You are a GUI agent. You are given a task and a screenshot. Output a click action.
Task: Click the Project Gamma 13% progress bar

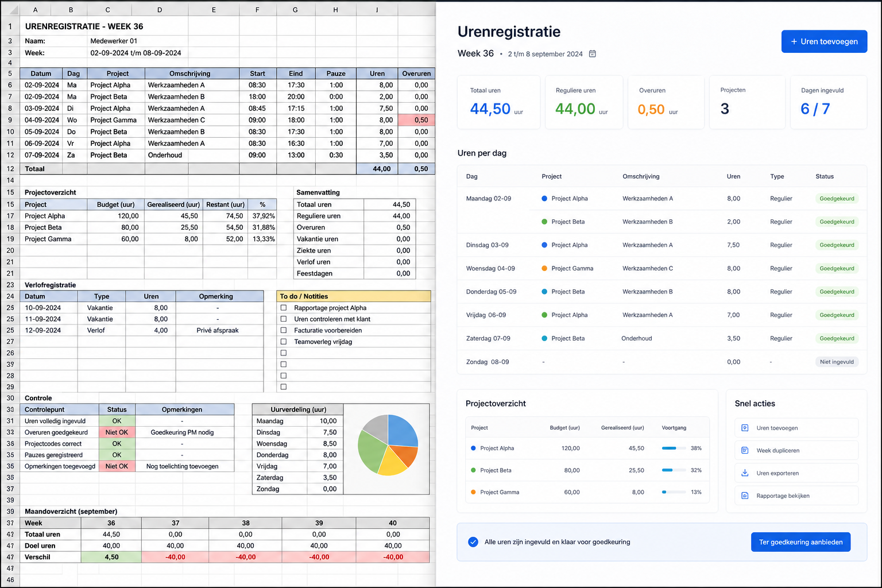(674, 492)
